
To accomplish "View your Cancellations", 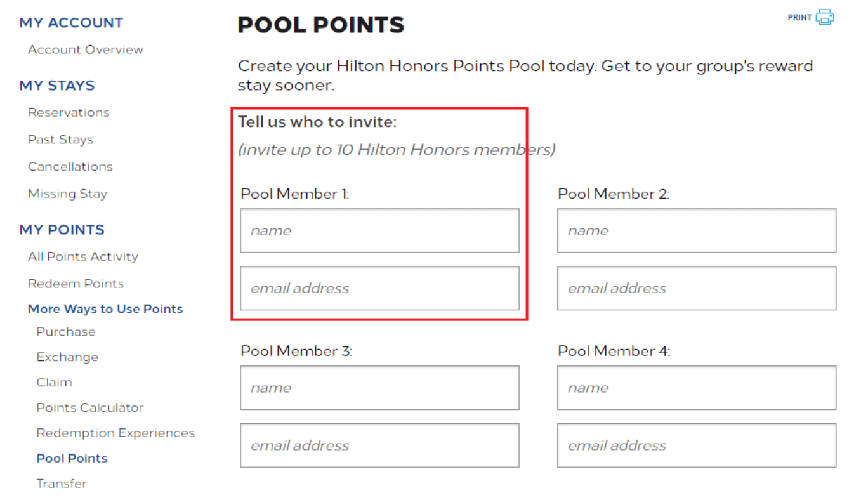I will pyautogui.click(x=70, y=166).
